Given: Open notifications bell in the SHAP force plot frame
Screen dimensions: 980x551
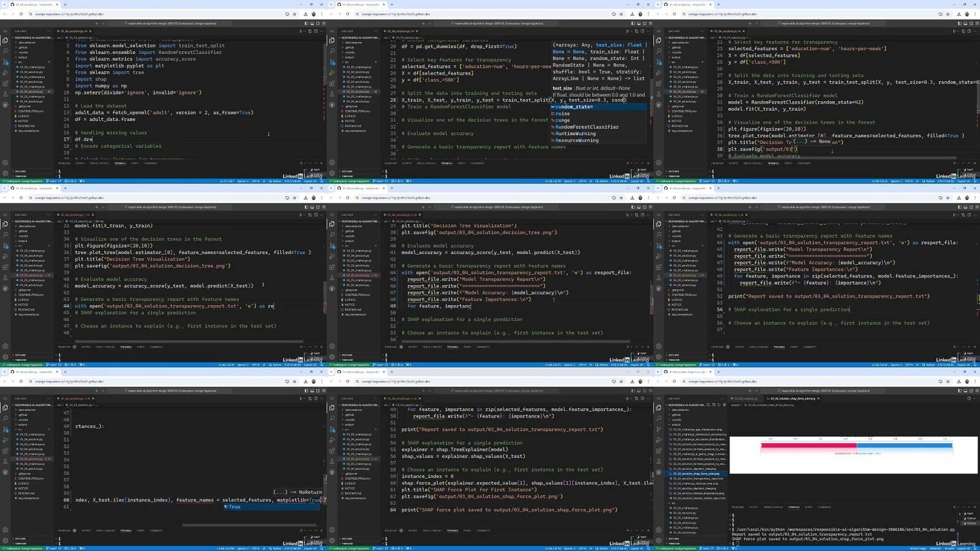Looking at the screenshot, I should 974,549.
